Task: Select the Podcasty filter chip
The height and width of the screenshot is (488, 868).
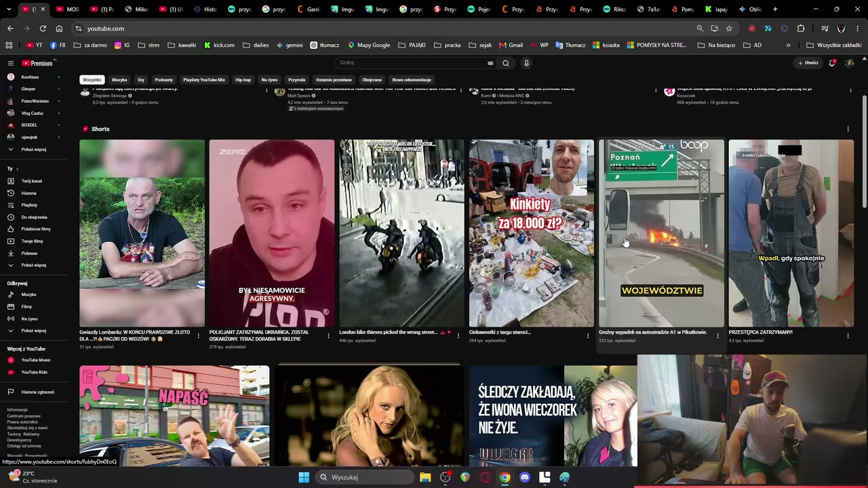Action: tap(163, 80)
